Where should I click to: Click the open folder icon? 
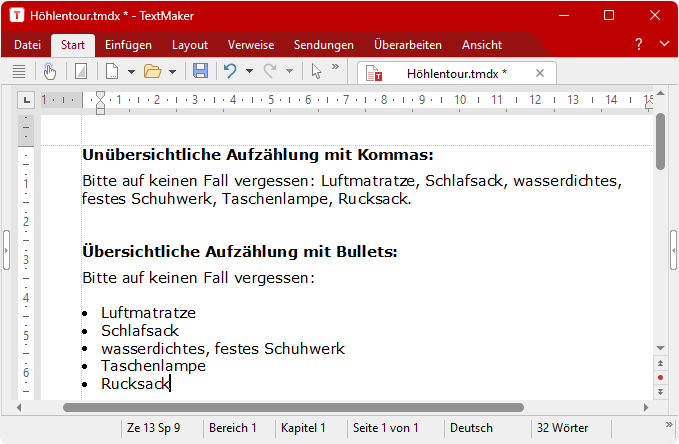tap(152, 71)
